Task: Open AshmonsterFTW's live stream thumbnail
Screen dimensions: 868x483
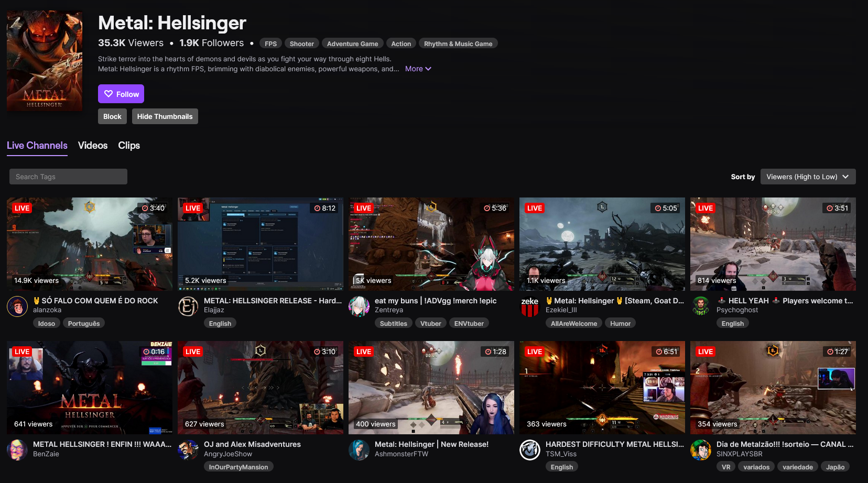Action: tap(431, 388)
